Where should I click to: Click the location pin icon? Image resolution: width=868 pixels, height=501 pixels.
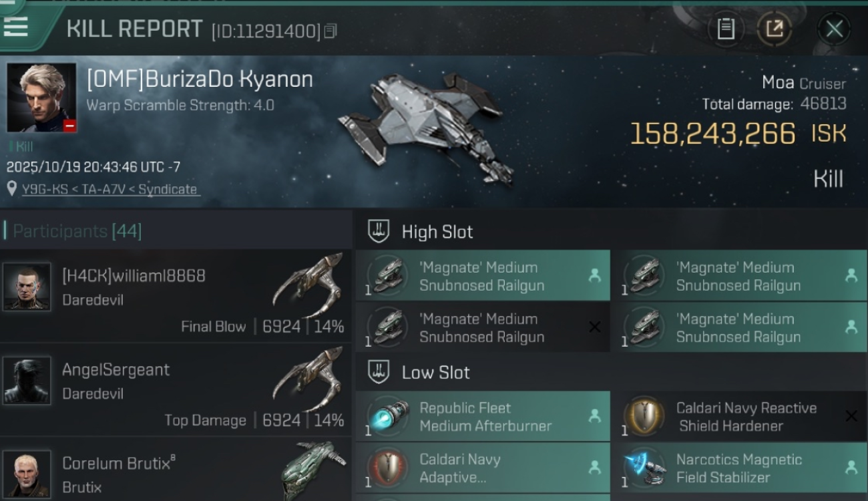coord(11,189)
